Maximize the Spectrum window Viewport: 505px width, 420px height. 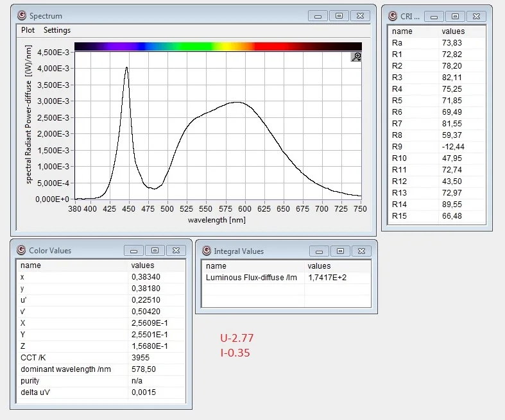pos(339,15)
